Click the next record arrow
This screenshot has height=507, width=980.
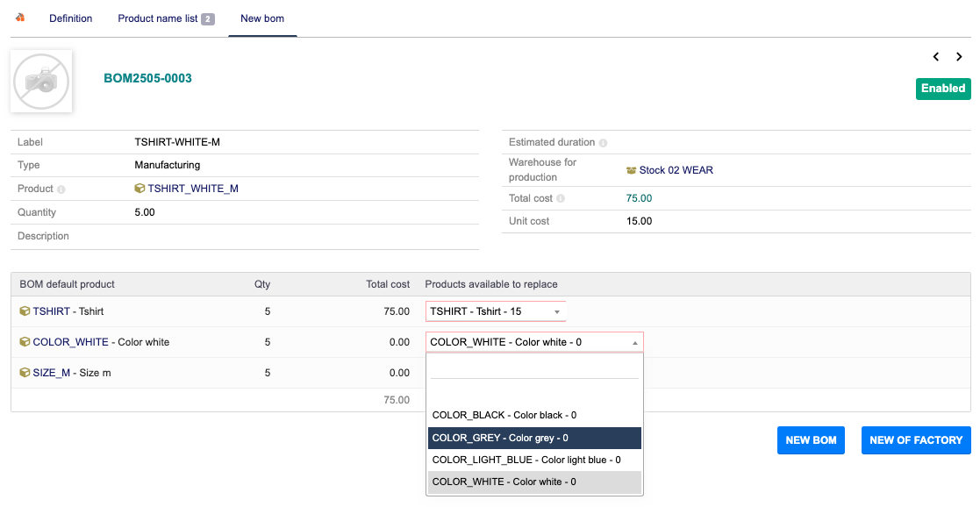(x=959, y=57)
